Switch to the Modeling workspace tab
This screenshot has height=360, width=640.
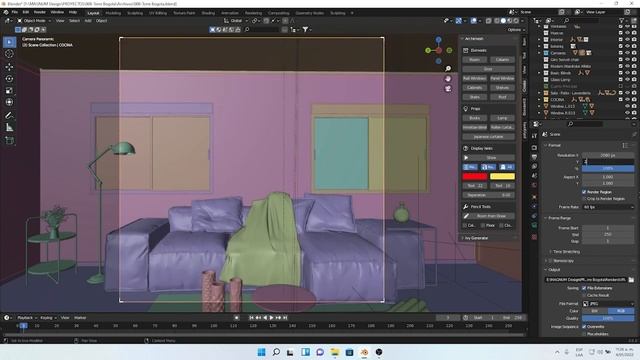pyautogui.click(x=113, y=13)
